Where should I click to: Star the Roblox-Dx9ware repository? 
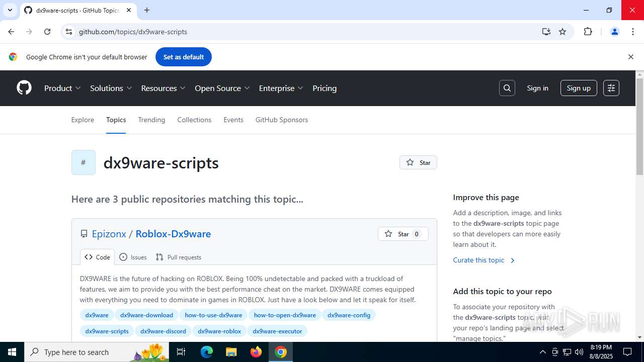coord(403,234)
